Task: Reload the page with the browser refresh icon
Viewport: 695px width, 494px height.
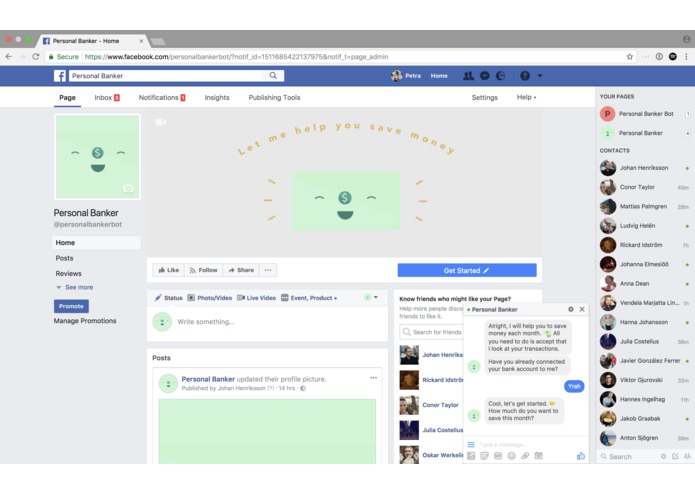Action: click(x=36, y=57)
